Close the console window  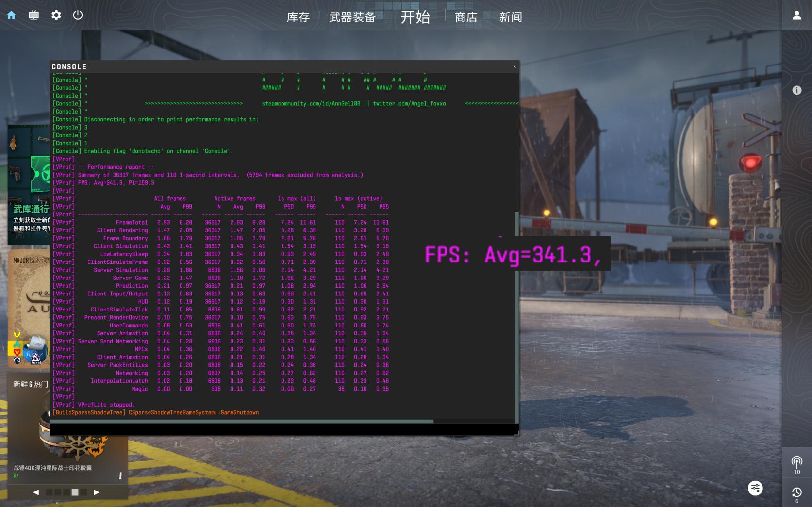pos(514,66)
